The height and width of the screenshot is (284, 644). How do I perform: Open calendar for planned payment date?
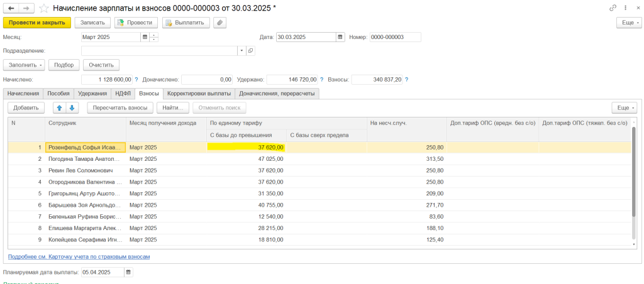pos(129,272)
